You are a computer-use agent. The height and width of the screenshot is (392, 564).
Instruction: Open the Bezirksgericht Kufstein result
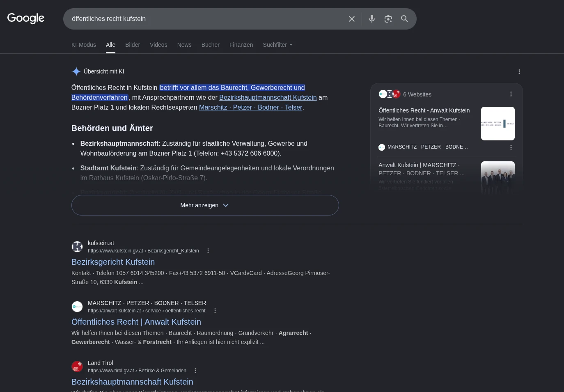click(x=113, y=262)
